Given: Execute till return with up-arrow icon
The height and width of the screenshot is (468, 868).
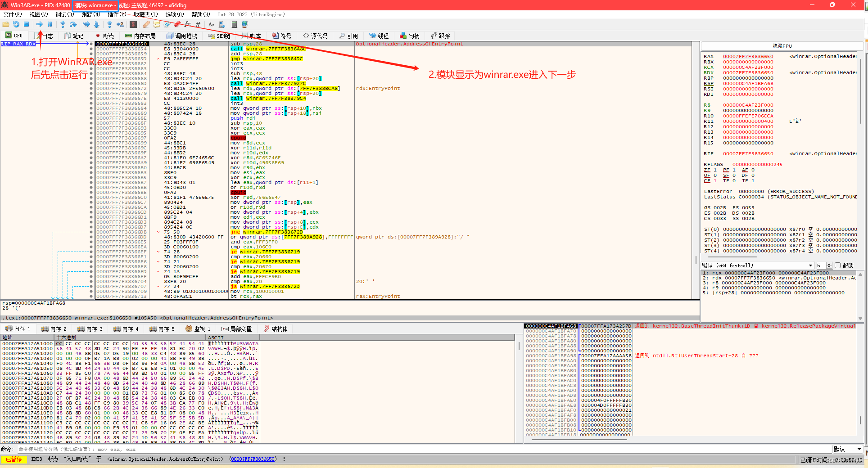Looking at the screenshot, I should 110,24.
